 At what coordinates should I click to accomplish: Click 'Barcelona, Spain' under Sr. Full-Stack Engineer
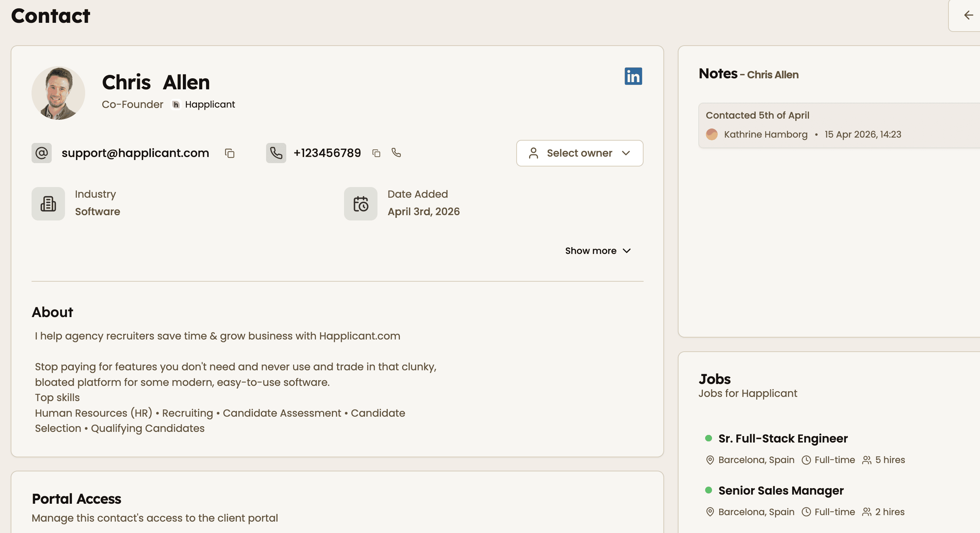point(756,460)
